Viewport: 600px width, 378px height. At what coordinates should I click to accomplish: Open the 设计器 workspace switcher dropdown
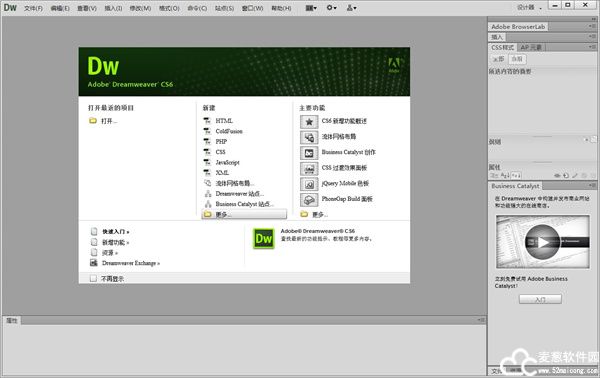pyautogui.click(x=530, y=7)
